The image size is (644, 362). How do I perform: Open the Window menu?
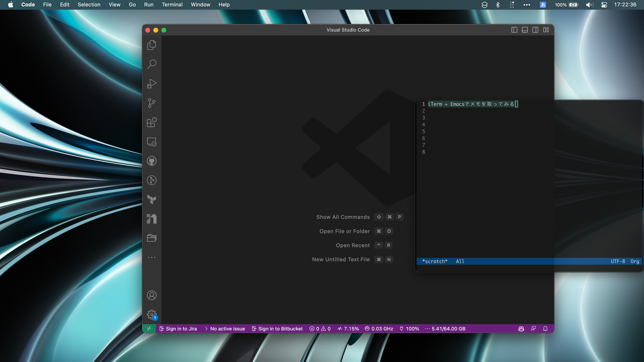point(201,5)
